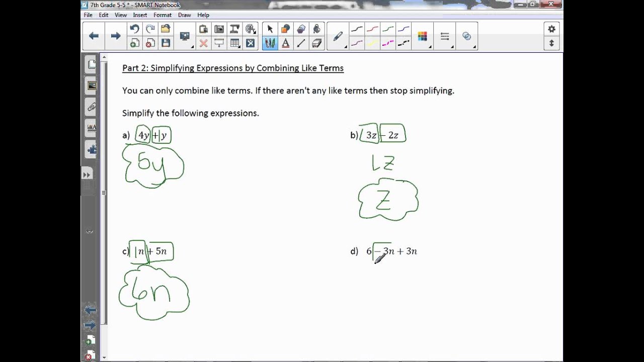Choose the black pen line style
This screenshot has width=644, height=362.
pyautogui.click(x=357, y=29)
